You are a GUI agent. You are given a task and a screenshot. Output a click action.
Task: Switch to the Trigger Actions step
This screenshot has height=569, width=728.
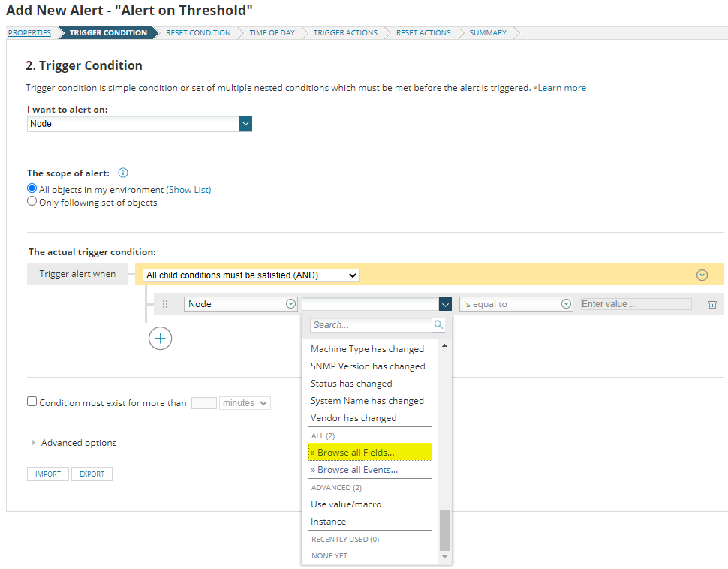coord(345,33)
